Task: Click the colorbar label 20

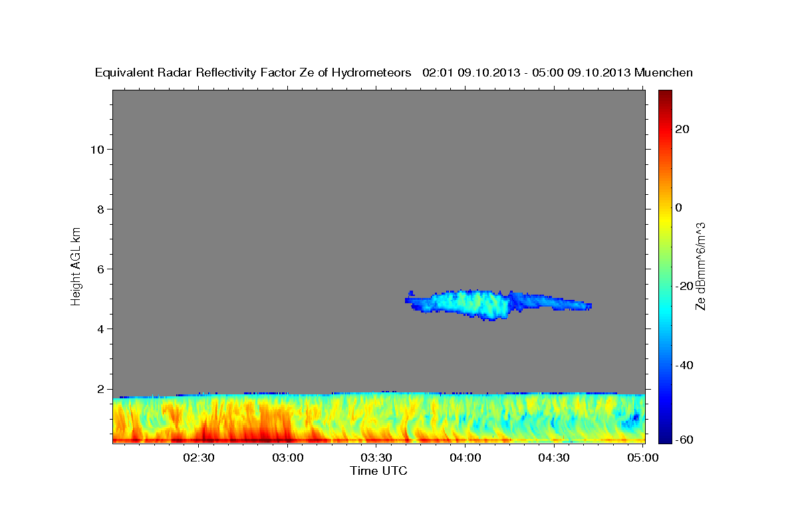Action: coord(682,129)
